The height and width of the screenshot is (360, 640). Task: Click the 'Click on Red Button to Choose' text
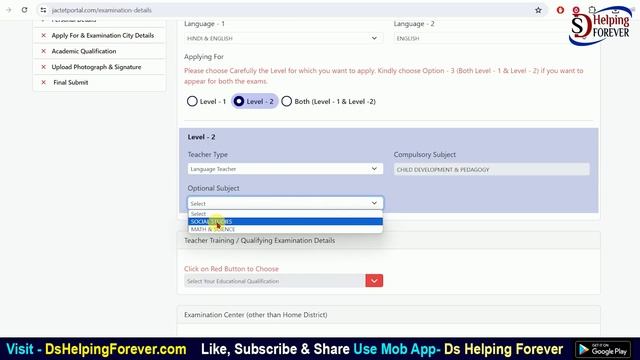pyautogui.click(x=231, y=269)
